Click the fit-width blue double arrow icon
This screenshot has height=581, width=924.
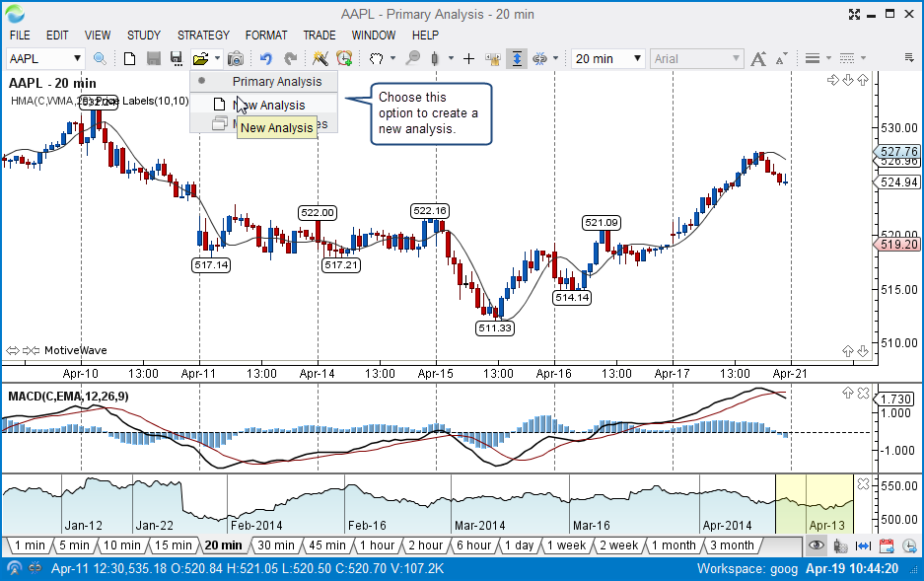pos(863,545)
